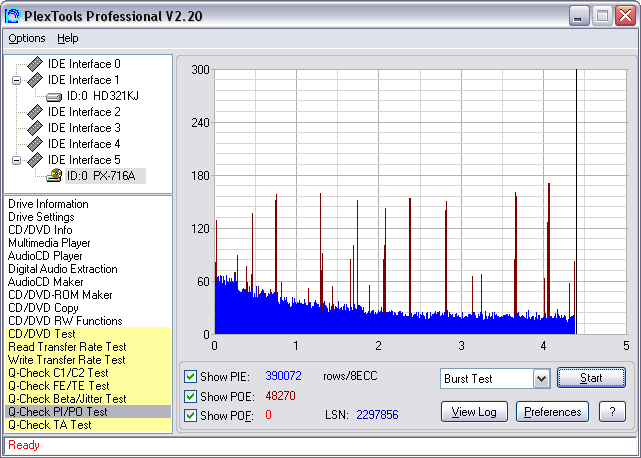Collapse the IDE Interface 1 tree node
Screen dimensions: 641x458
pyautogui.click(x=16, y=80)
